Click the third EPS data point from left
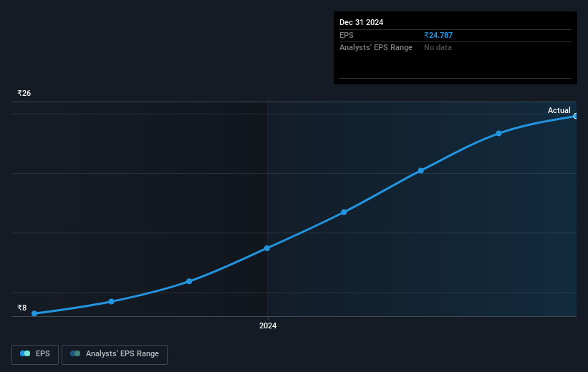 pyautogui.click(x=189, y=281)
